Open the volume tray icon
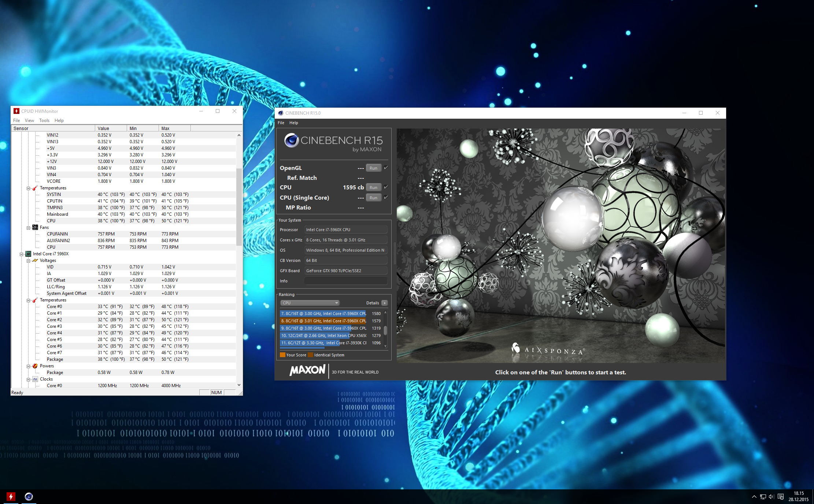Image resolution: width=814 pixels, height=504 pixels. pos(772,497)
